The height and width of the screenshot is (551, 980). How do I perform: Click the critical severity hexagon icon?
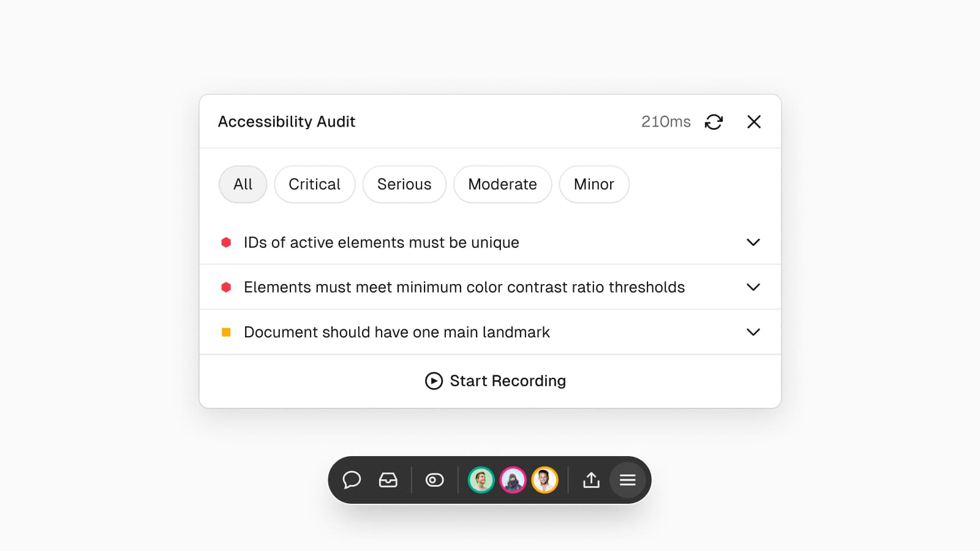pos(227,242)
